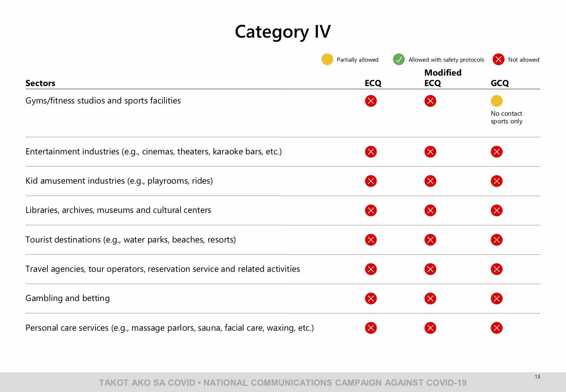Image resolution: width=566 pixels, height=392 pixels.
Task: Click ECQ red X for Gambling and betting
Action: point(371,298)
